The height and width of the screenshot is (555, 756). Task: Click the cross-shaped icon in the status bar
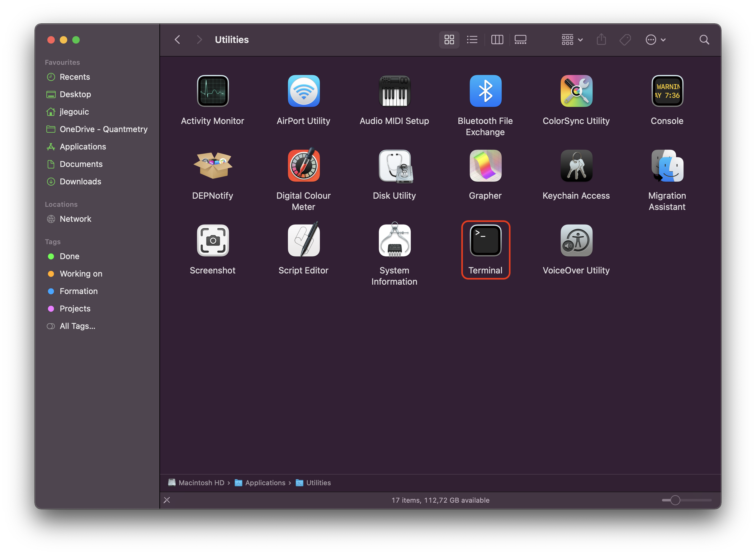coord(167,500)
